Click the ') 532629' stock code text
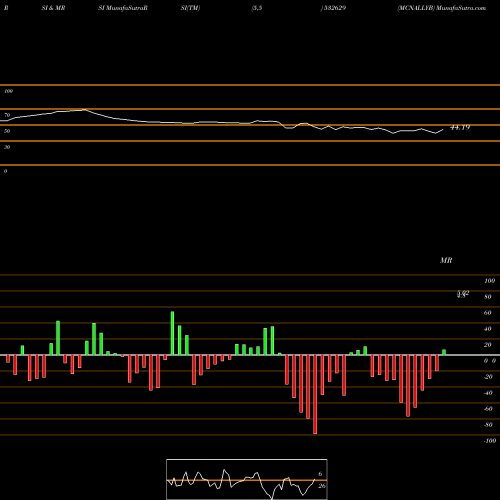This screenshot has height=500, width=500. 333,8
